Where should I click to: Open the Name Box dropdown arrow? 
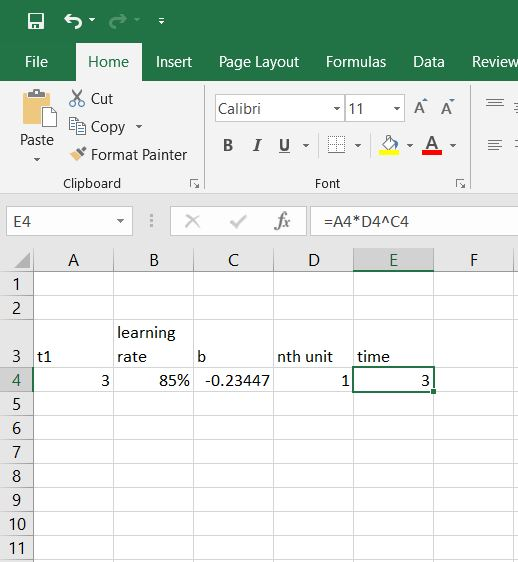click(120, 221)
